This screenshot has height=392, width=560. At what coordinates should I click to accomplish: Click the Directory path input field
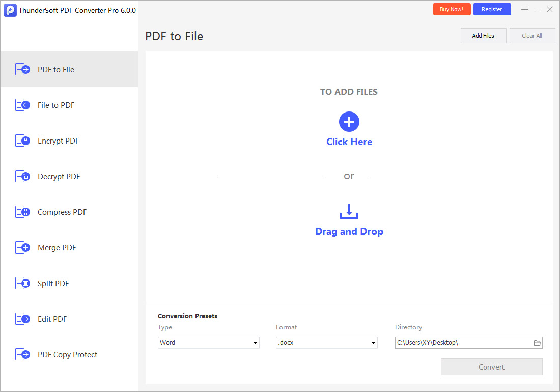click(x=462, y=343)
